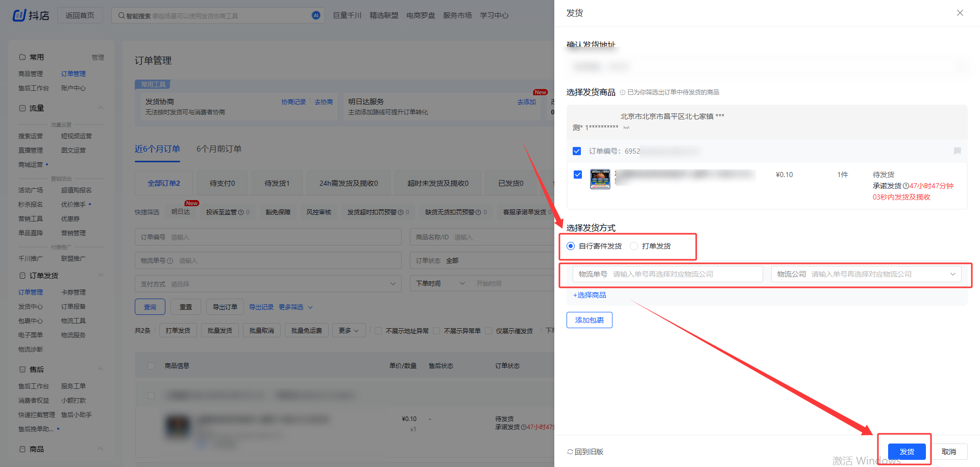Select the 待支付0 order tab

[x=222, y=183]
